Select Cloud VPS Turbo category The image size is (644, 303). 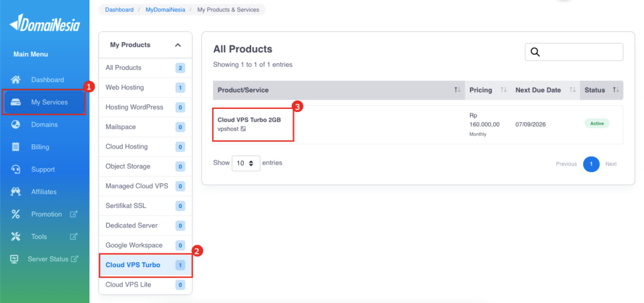tap(145, 265)
